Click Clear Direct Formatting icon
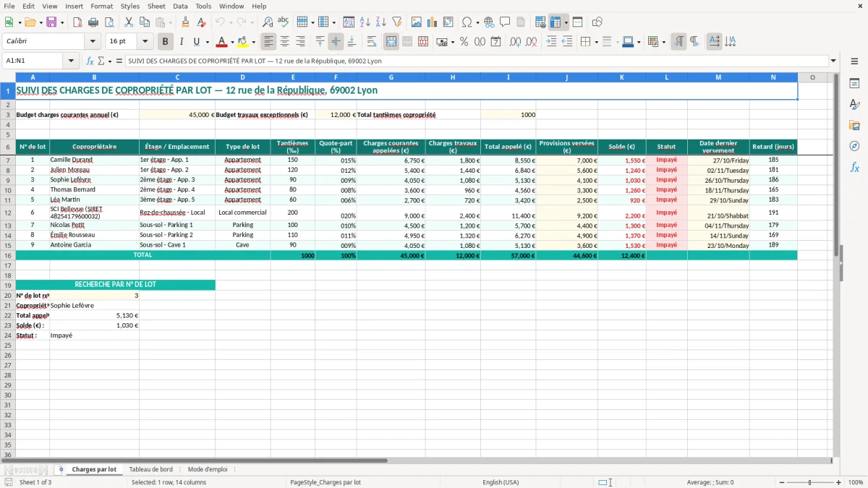Image resolution: width=868 pixels, height=488 pixels. tap(201, 22)
